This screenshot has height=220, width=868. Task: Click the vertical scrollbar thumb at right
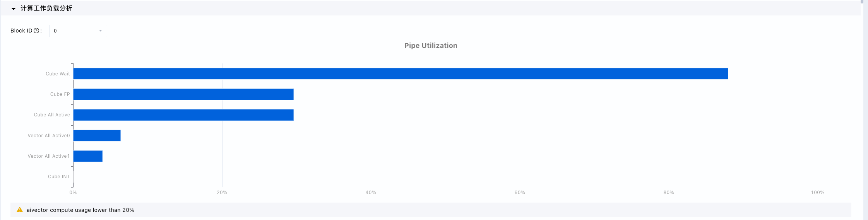[862, 2]
